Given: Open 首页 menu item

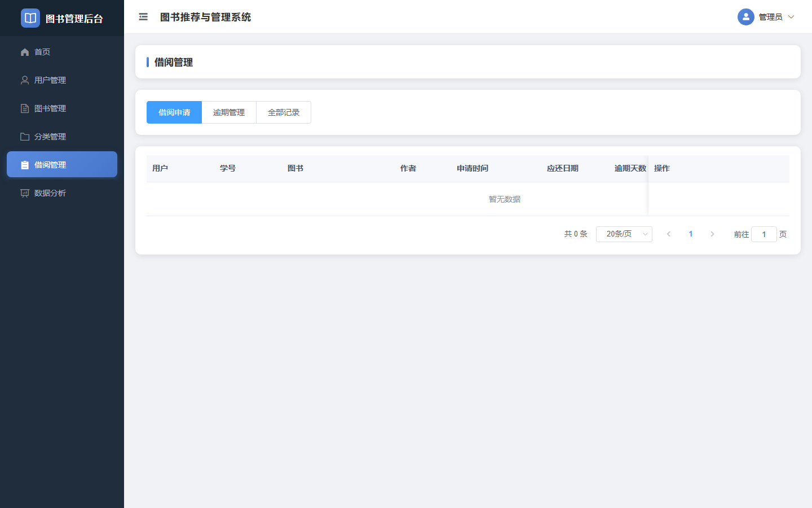Looking at the screenshot, I should click(62, 52).
